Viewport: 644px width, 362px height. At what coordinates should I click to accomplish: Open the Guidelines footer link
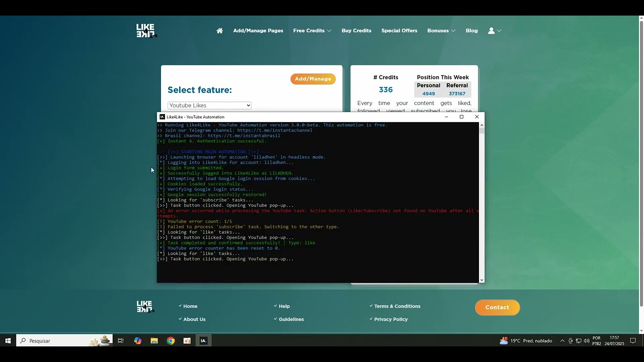click(x=291, y=319)
